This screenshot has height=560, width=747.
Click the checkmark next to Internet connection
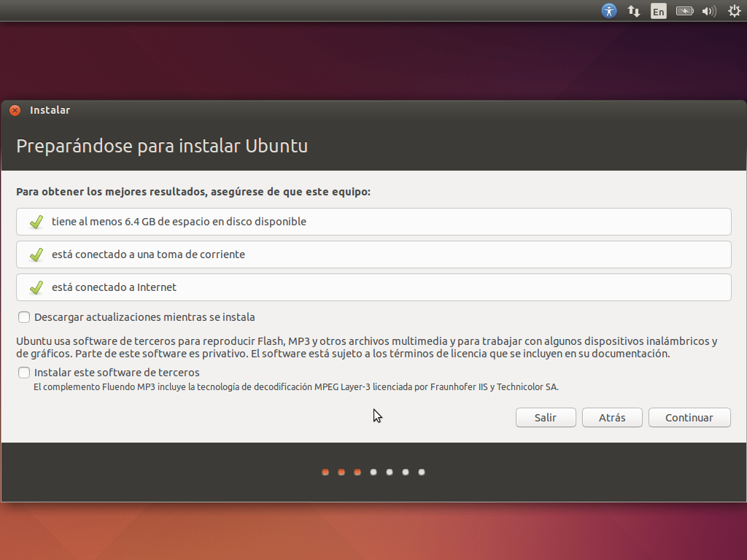36,287
